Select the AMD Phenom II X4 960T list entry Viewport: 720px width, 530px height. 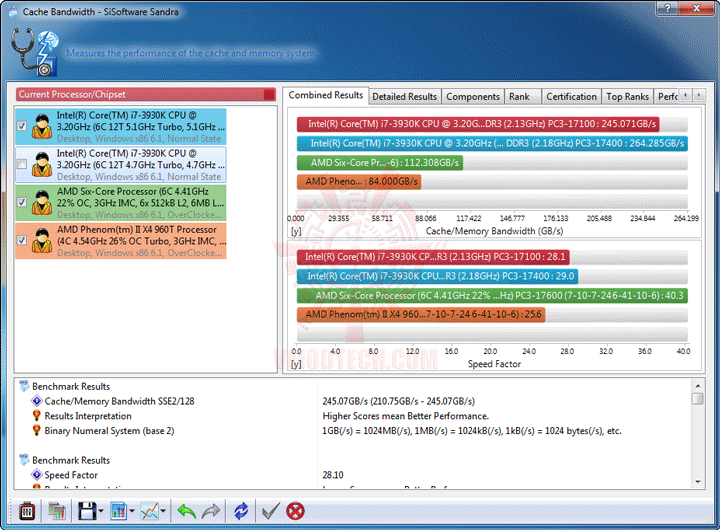click(x=121, y=241)
